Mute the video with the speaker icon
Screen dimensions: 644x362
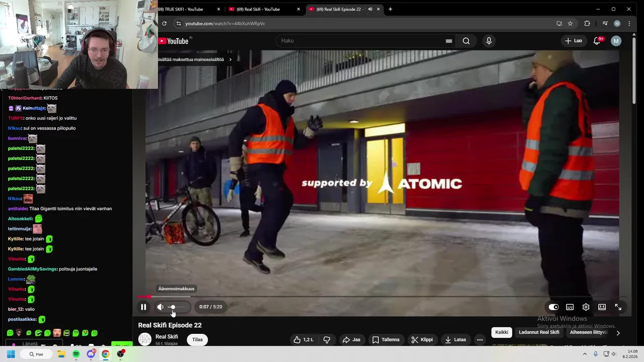pos(160,307)
